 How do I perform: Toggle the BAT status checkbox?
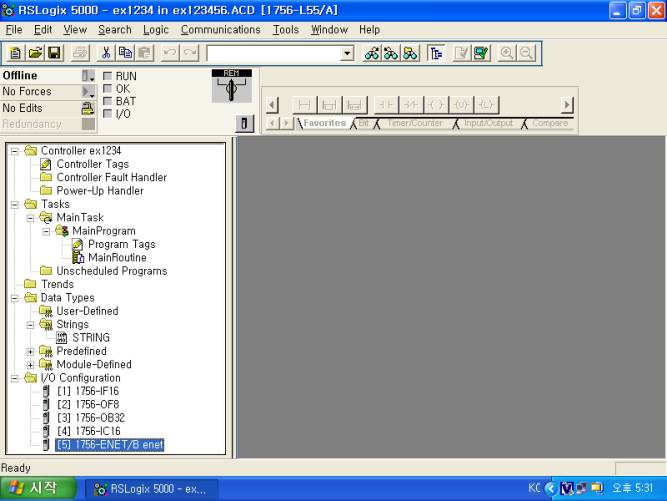coord(108,101)
